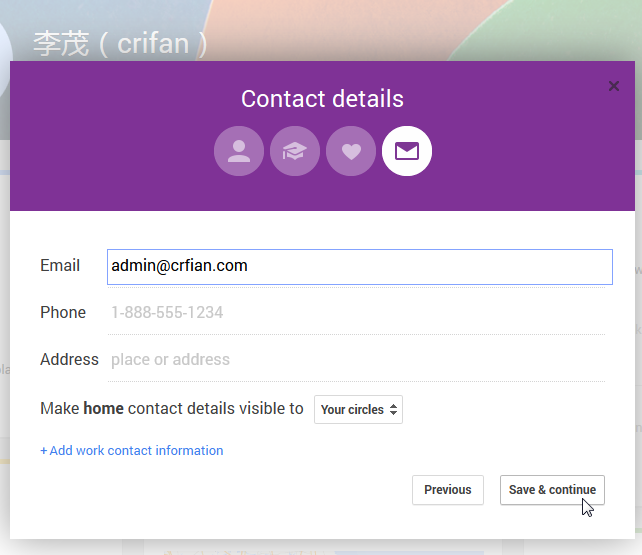This screenshot has height=555, width=642.
Task: Click the Address label
Action: (x=69, y=360)
